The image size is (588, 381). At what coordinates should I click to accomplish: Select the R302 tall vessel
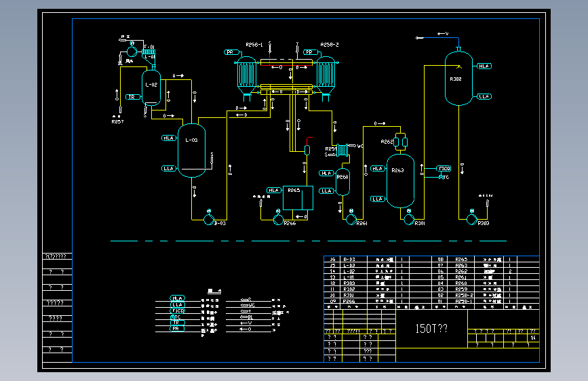tap(458, 79)
